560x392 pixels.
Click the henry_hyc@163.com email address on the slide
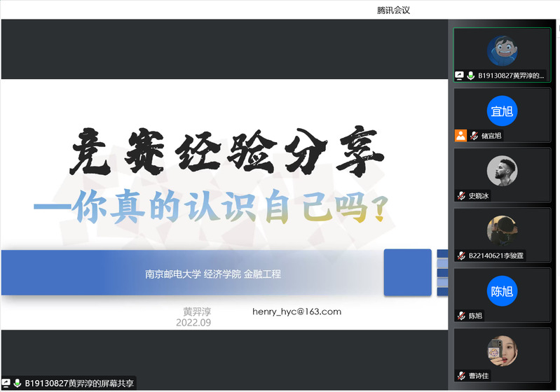coord(296,311)
